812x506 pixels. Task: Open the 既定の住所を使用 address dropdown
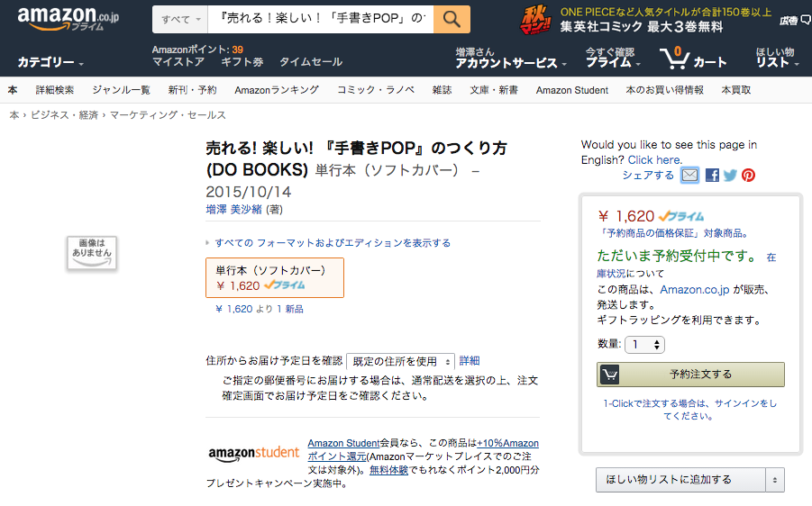400,361
